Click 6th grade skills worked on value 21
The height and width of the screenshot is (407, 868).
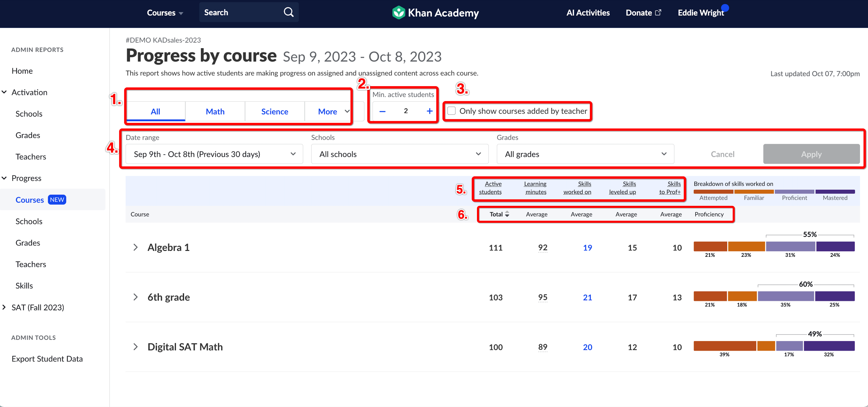pos(587,297)
